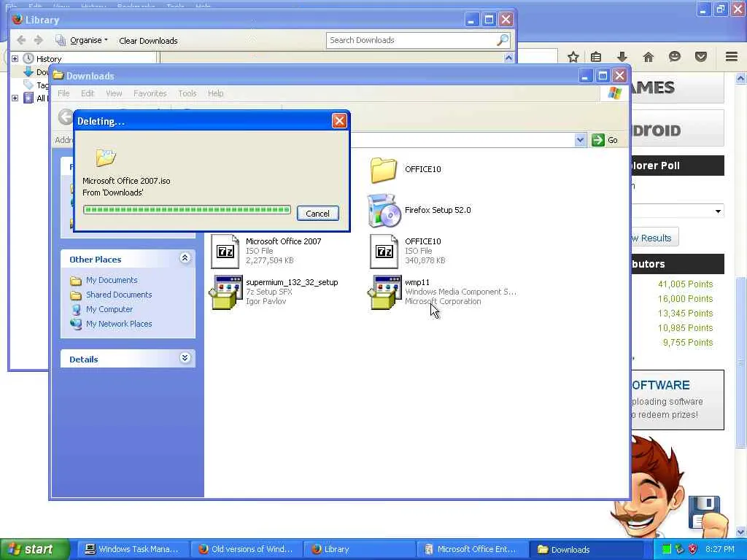Click the Go button next to address bar
Screen dimensions: 747x560
point(605,140)
